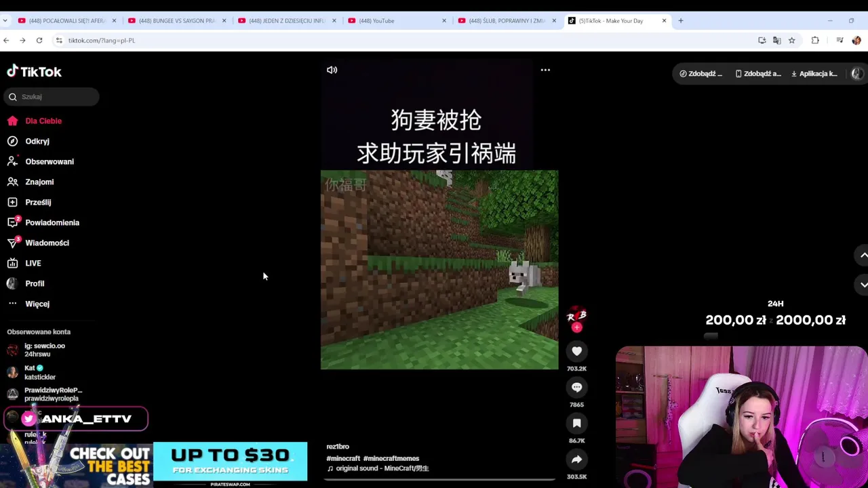
Task: Click Chrome profile avatar in toolbar
Action: (856, 41)
